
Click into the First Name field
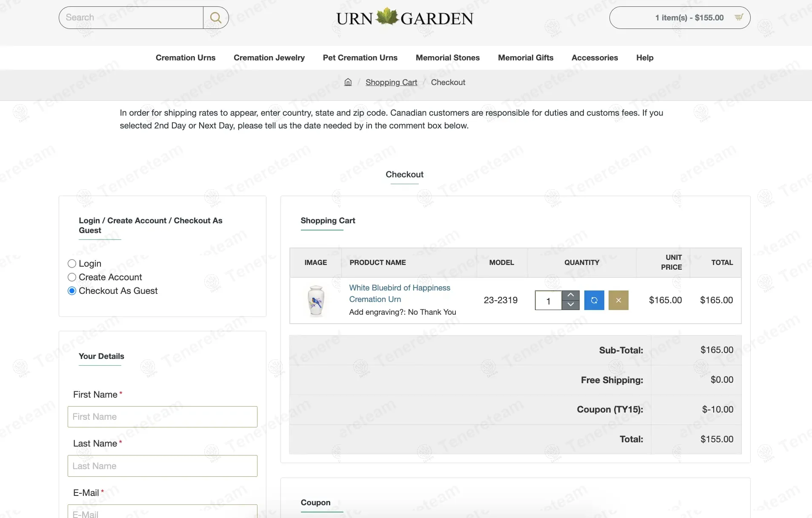click(163, 417)
